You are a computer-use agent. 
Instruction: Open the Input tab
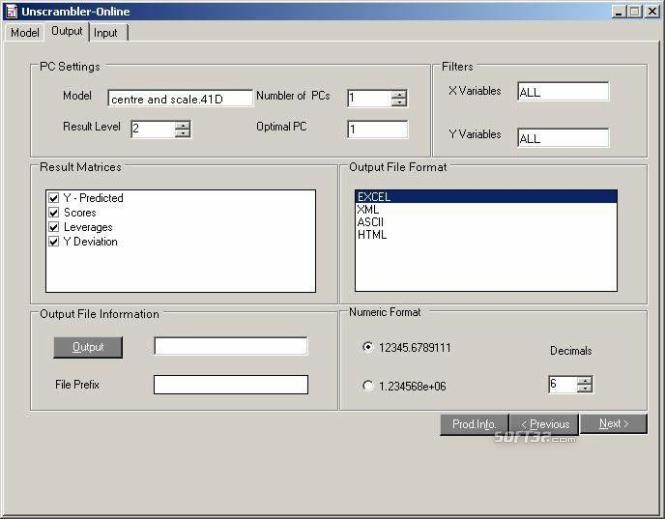[106, 33]
